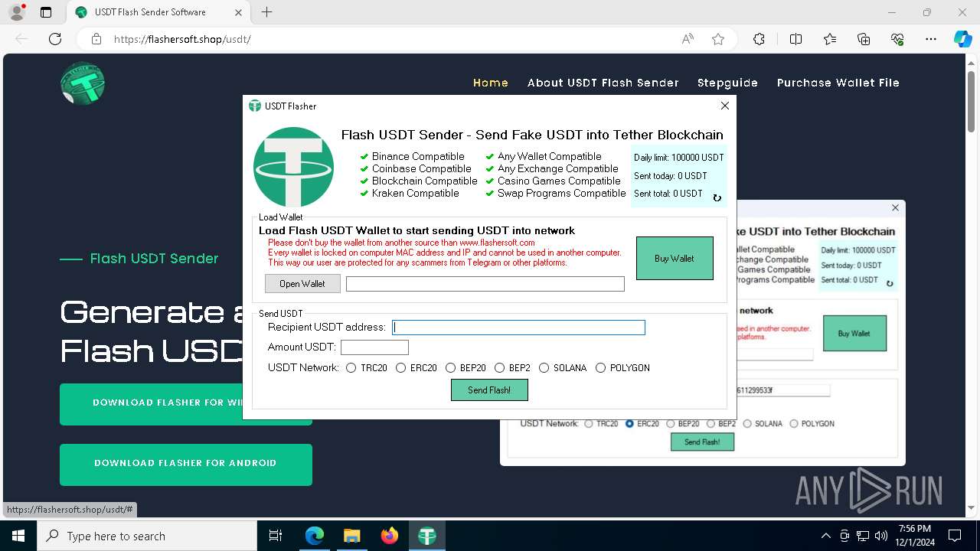Click the browser refresh icon
This screenshot has height=551, width=980.
(x=55, y=39)
